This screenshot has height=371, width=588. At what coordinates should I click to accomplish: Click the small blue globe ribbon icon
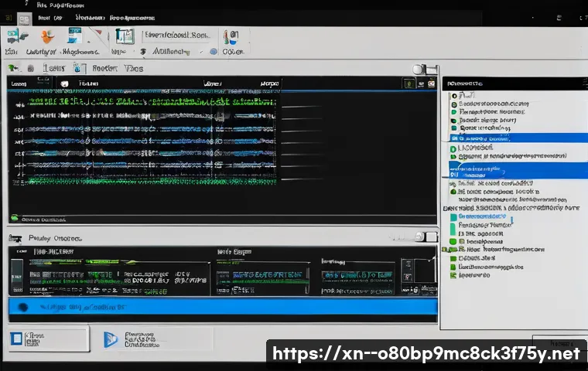[214, 52]
